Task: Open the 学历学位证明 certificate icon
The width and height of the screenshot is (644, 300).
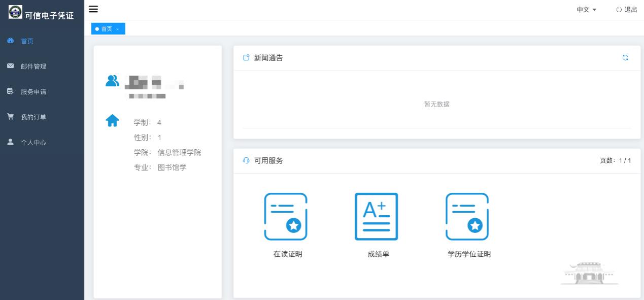Action: [x=467, y=217]
